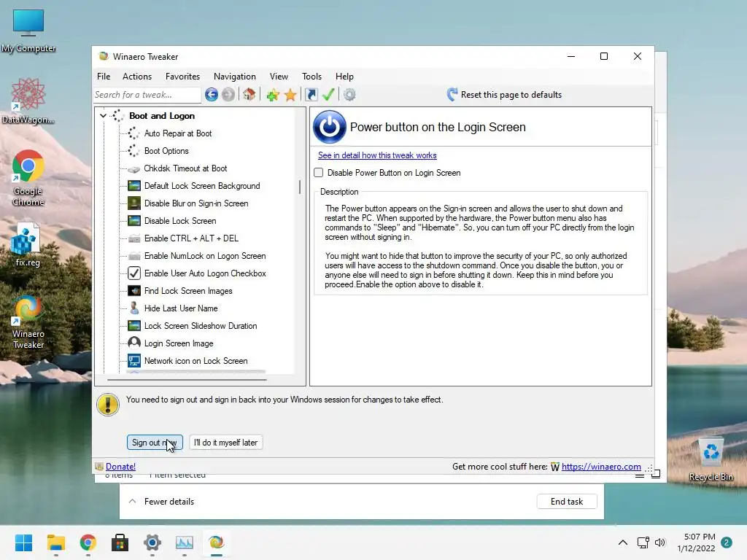
Task: Open the Tools menu
Action: coord(311,76)
